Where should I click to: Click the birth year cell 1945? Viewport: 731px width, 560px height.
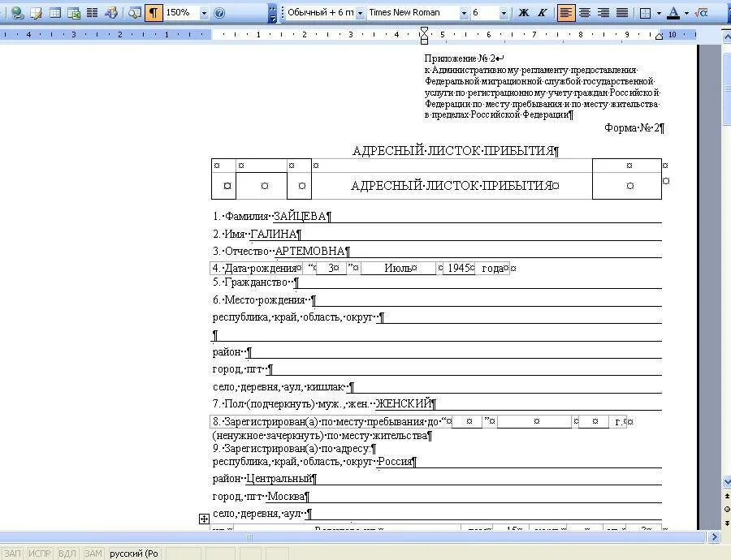459,268
